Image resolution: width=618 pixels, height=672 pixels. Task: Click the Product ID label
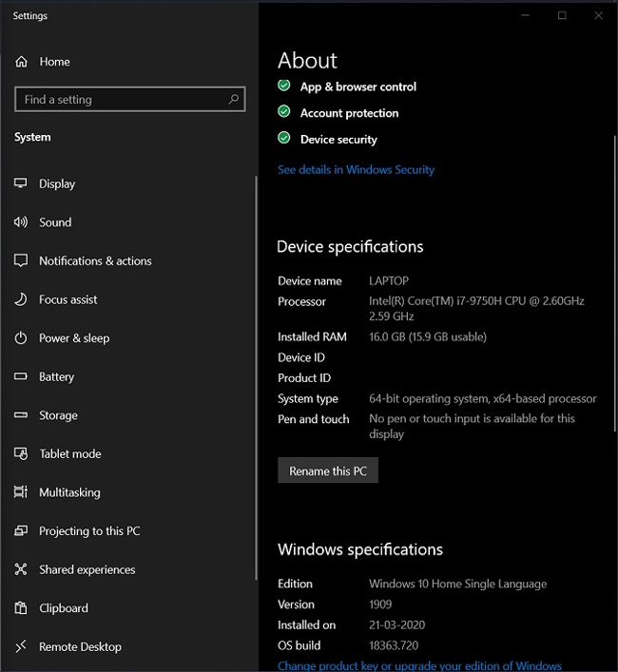(304, 378)
